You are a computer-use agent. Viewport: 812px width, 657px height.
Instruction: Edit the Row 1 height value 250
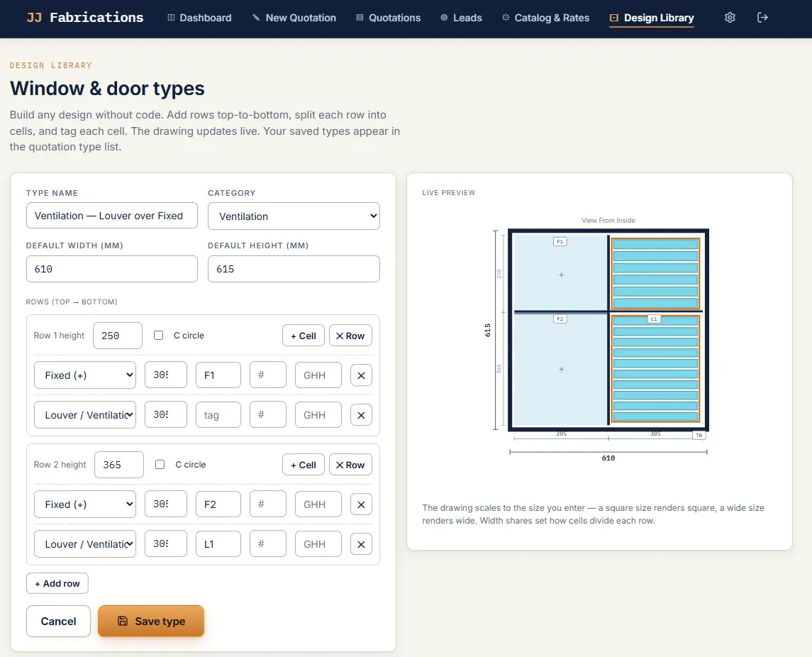point(118,336)
